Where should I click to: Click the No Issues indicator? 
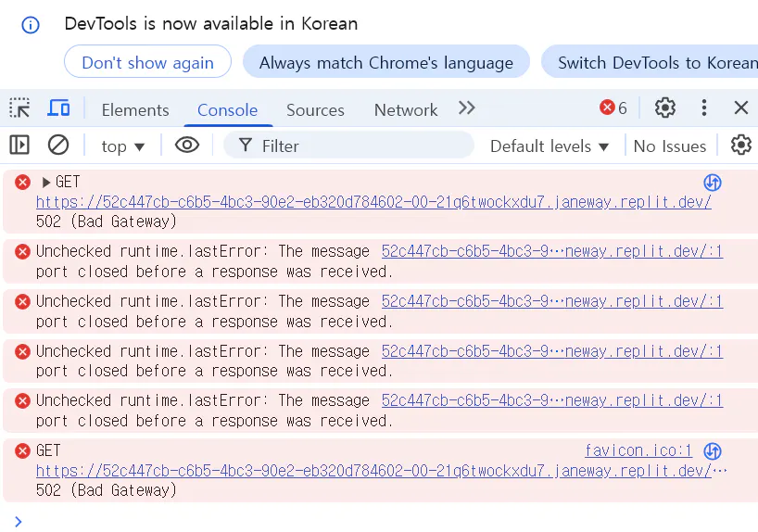670,146
